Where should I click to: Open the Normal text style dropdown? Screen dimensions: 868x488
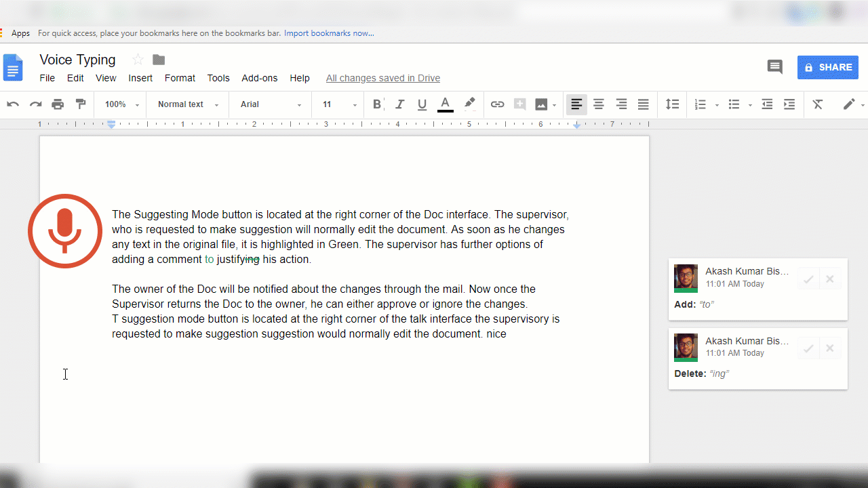point(188,104)
